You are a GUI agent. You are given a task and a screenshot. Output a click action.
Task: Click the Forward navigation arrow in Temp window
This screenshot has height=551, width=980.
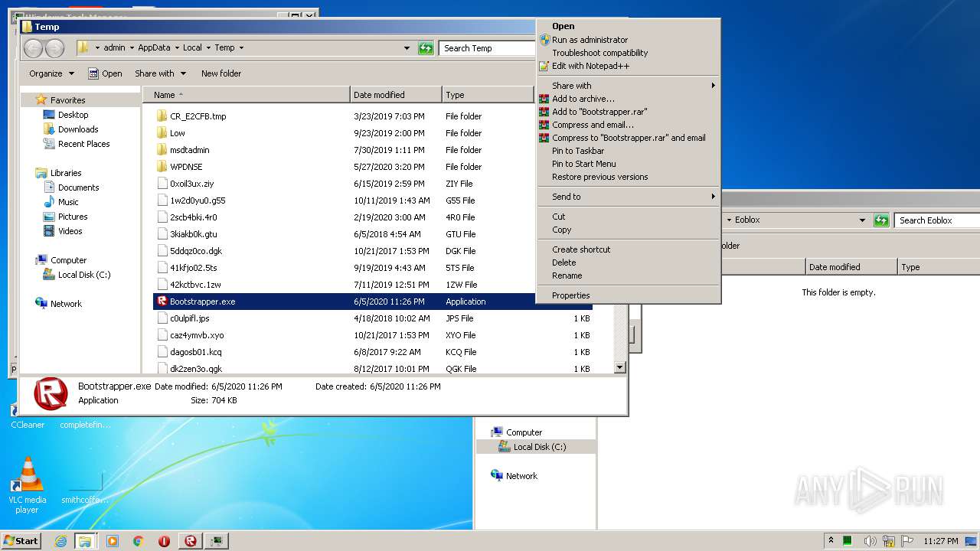54,48
